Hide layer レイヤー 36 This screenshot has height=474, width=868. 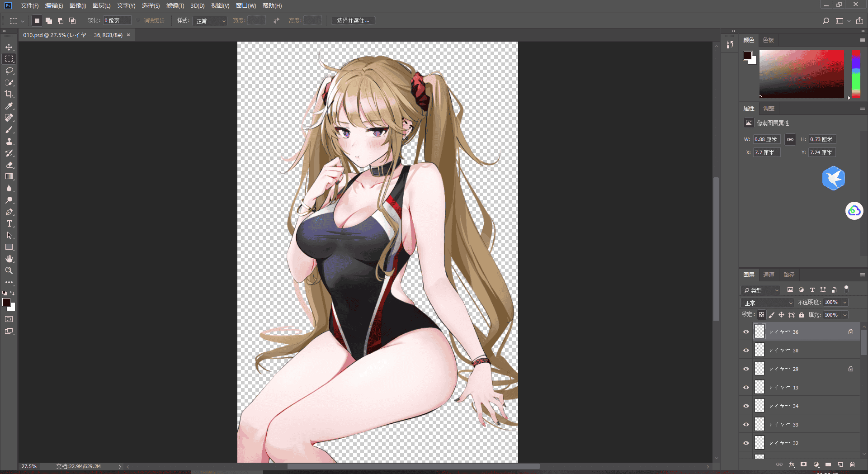pos(746,332)
